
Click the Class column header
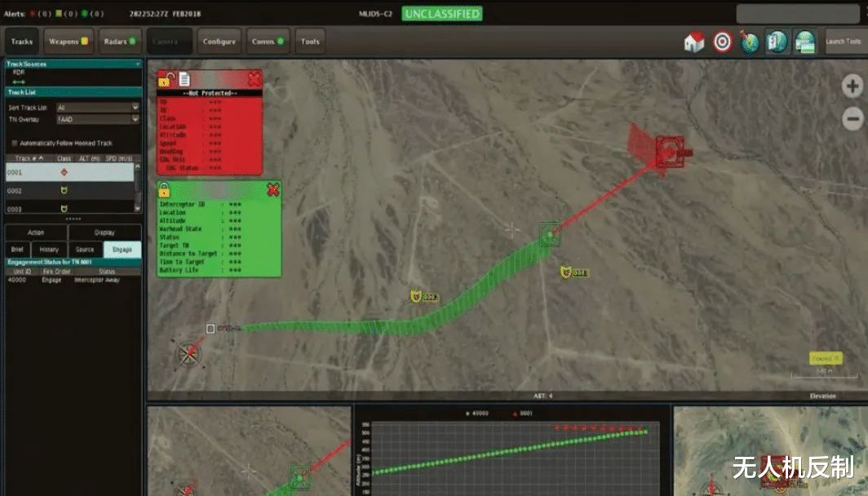coord(64,158)
